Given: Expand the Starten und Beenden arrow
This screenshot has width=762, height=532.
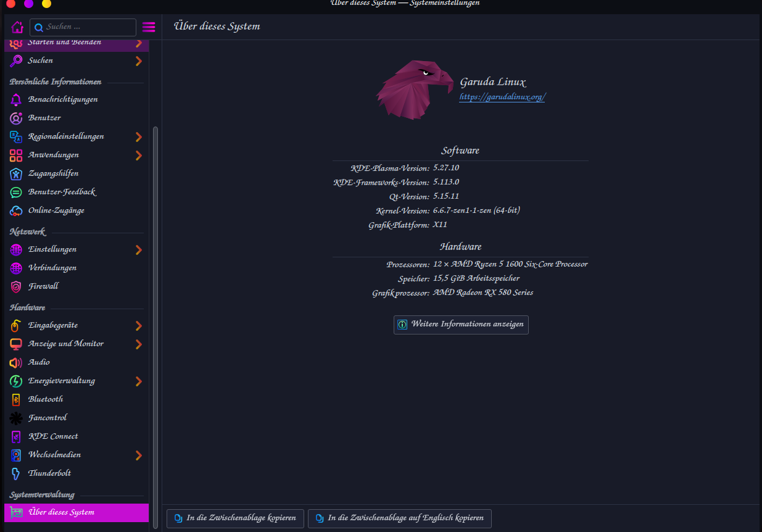Looking at the screenshot, I should 139,43.
